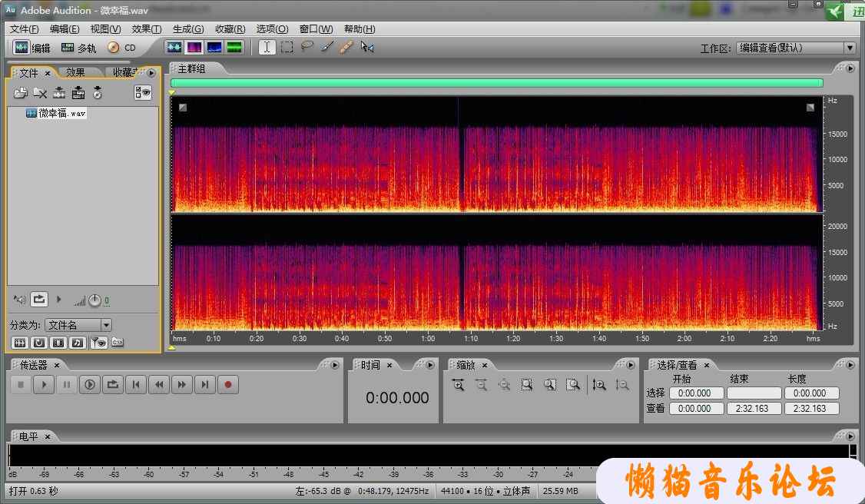The width and height of the screenshot is (865, 504).
Task: Click Rewind transport button
Action: [x=159, y=384]
